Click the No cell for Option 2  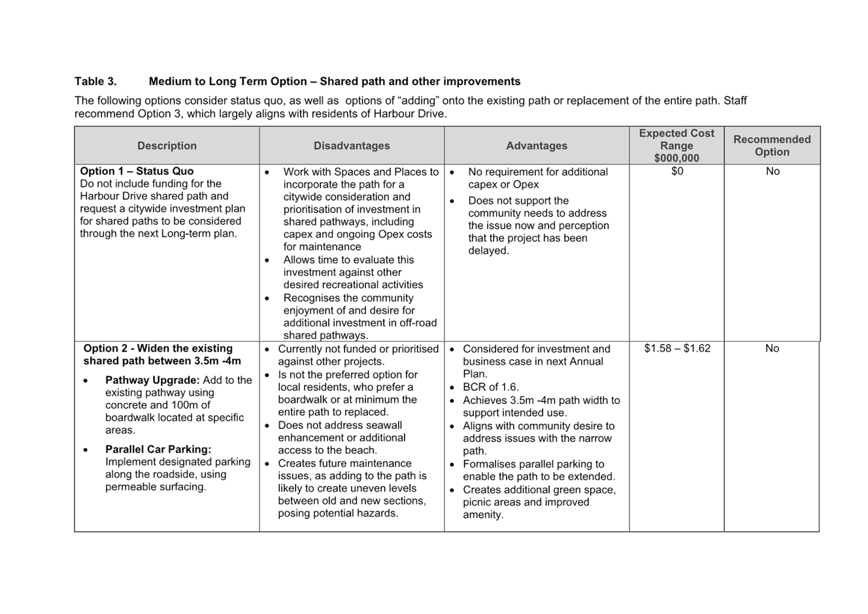pos(773,348)
